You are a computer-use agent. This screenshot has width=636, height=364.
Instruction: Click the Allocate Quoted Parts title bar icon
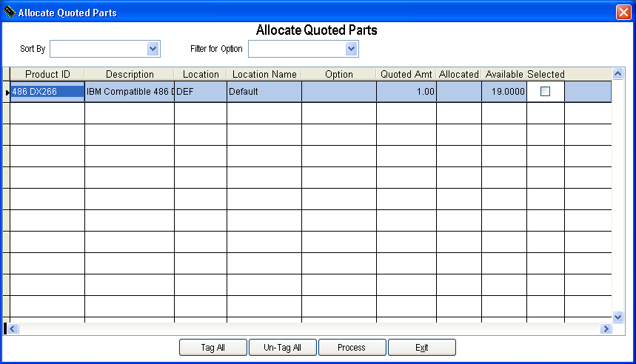point(10,13)
